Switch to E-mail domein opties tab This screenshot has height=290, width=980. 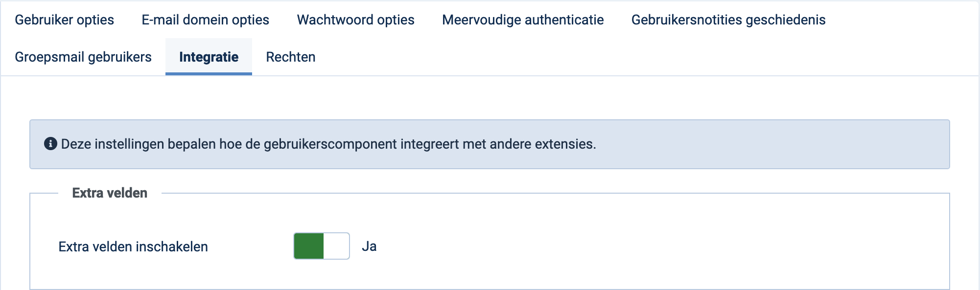(205, 20)
